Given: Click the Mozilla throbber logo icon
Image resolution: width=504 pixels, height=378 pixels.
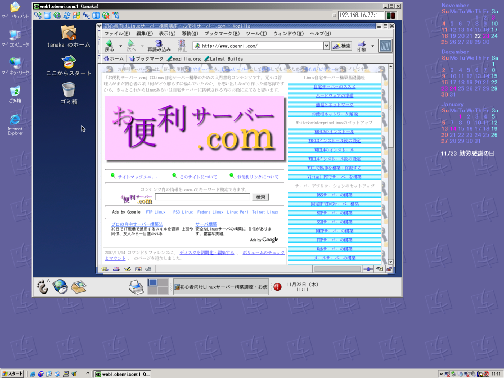Looking at the screenshot, I should point(385,46).
